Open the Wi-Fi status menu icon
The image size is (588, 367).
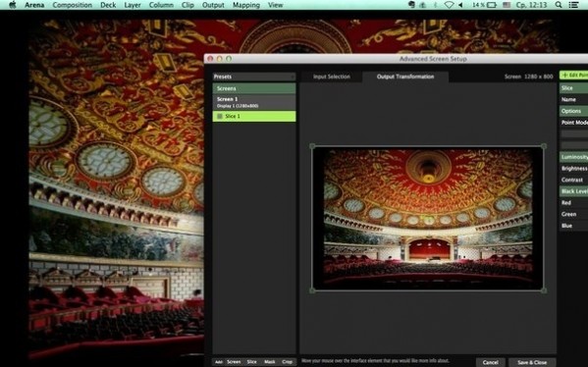tap(449, 5)
